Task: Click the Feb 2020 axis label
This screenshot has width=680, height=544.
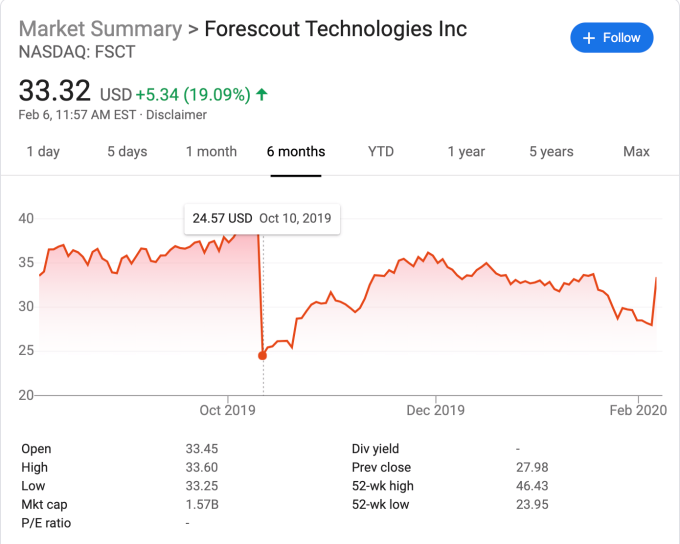Action: point(637,410)
